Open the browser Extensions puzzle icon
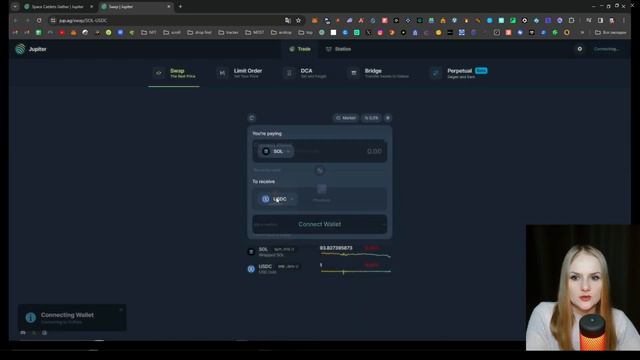Image resolution: width=640 pixels, height=360 pixels. pos(571,20)
